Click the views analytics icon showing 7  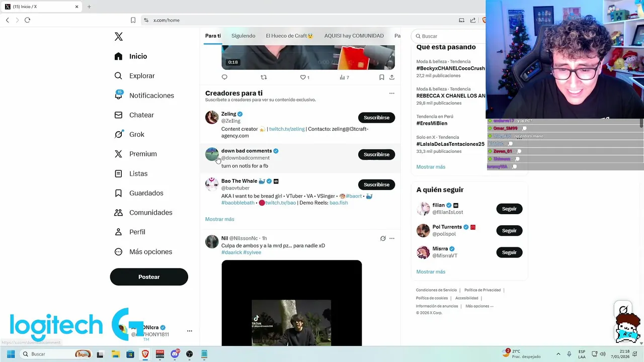click(x=344, y=77)
